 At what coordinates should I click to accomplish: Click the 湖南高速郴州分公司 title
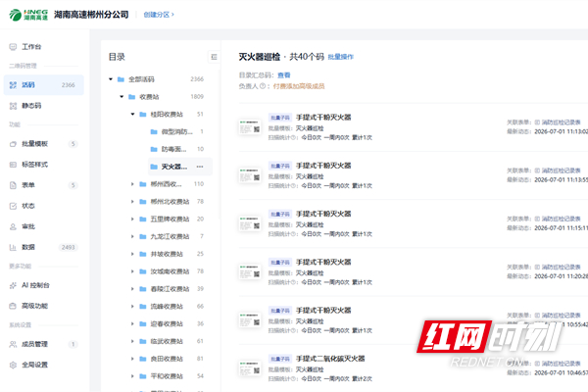[91, 15]
